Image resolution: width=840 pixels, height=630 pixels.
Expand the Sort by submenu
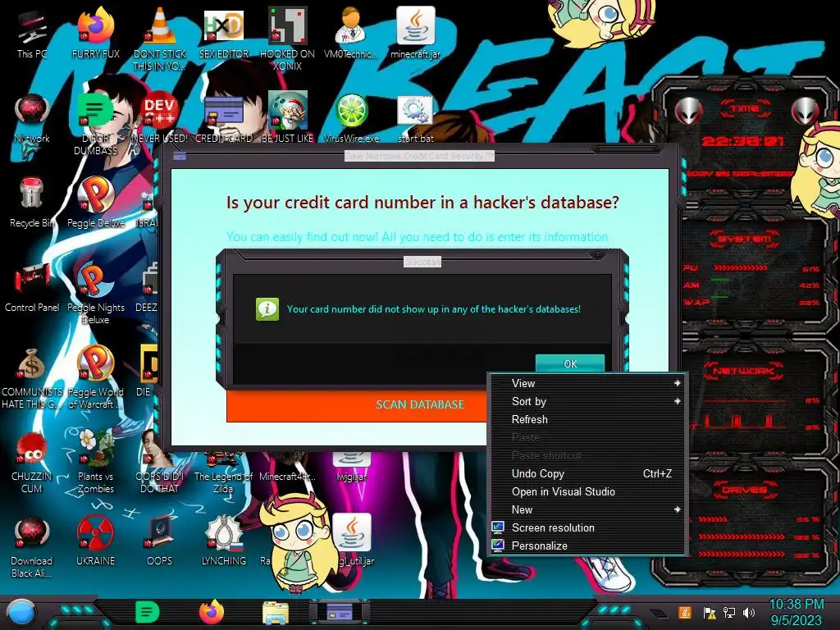587,402
